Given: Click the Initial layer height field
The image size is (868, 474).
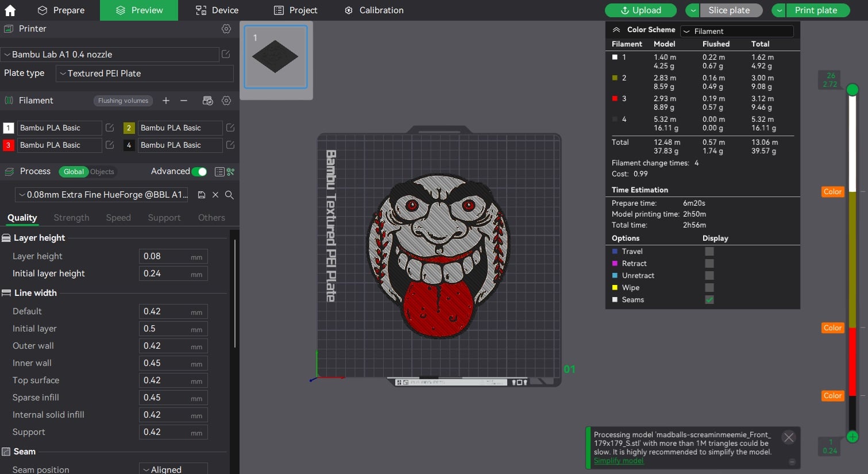Looking at the screenshot, I should tap(173, 273).
